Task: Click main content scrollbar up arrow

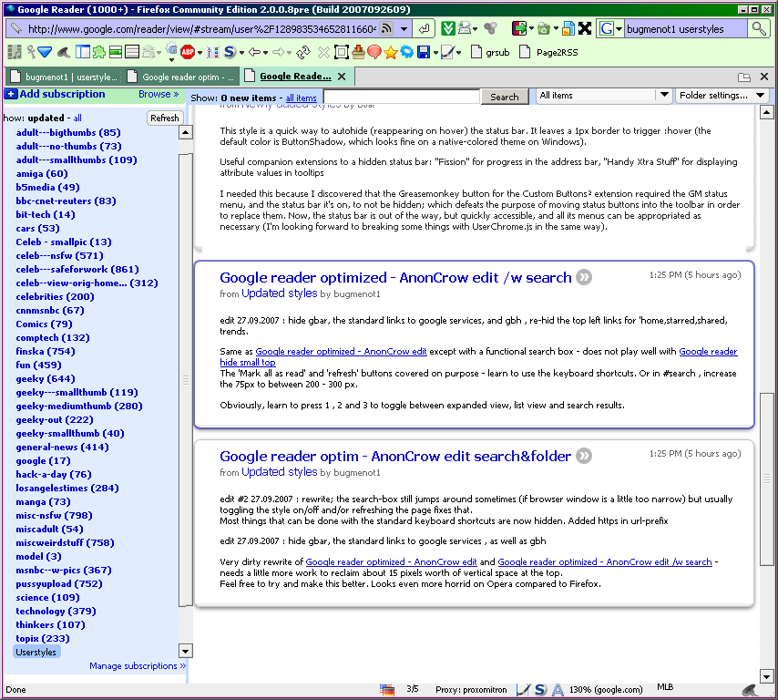Action: click(x=766, y=112)
